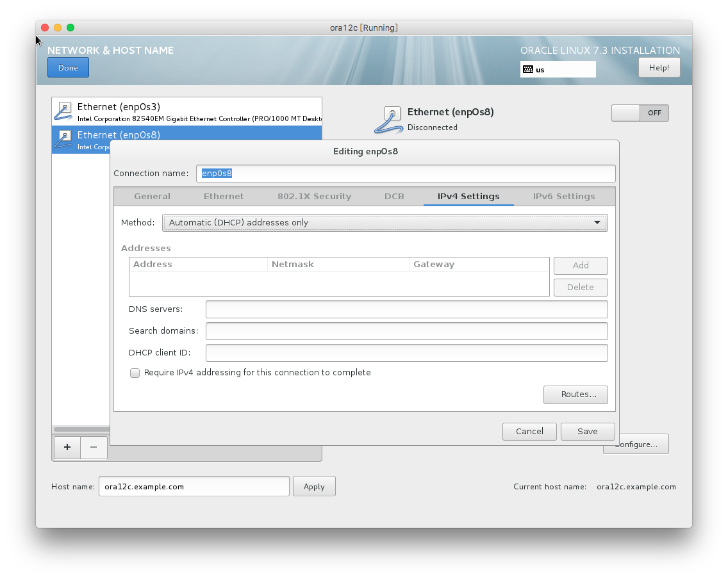Viewport: 728px width, 579px height.
Task: Click Add in the Addresses section
Action: (581, 265)
